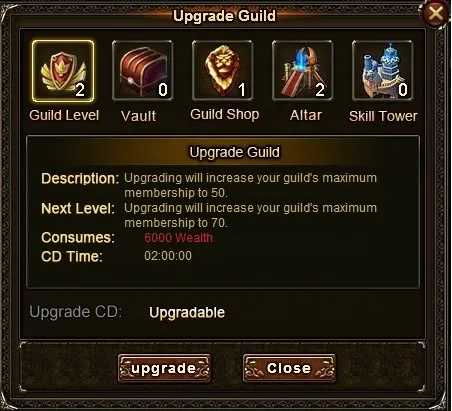Open the Vault label tab
Image resolution: width=452 pixels, height=411 pixels.
138,116
